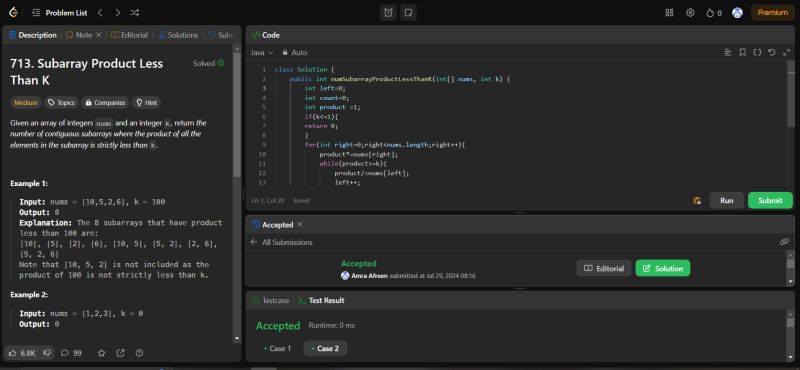
Task: Go to previous problem arrow
Action: coord(101,13)
